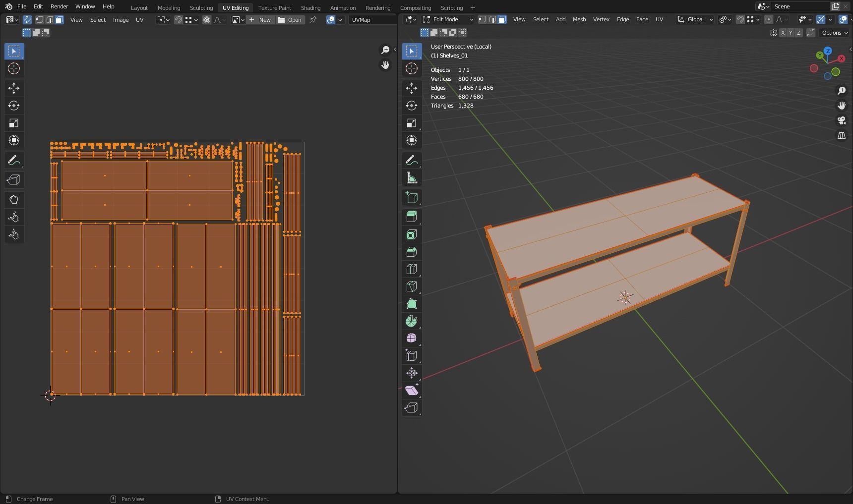The image size is (853, 504).
Task: Open proportional editing falloff in UV editor
Action: pos(219,20)
